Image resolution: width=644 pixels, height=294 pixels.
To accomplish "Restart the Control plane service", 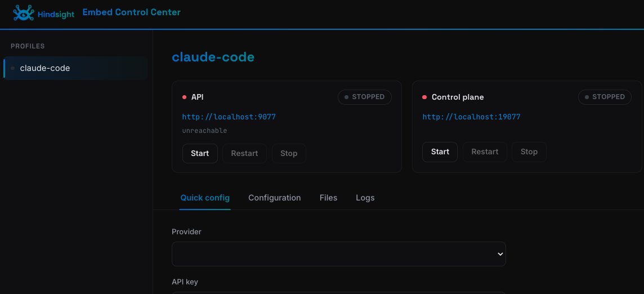I will [485, 152].
